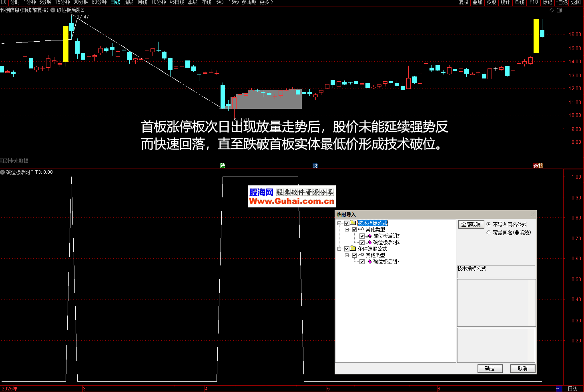This screenshot has height=392, width=584.
Task: Expand the 更多 period list
Action: click(266, 2)
